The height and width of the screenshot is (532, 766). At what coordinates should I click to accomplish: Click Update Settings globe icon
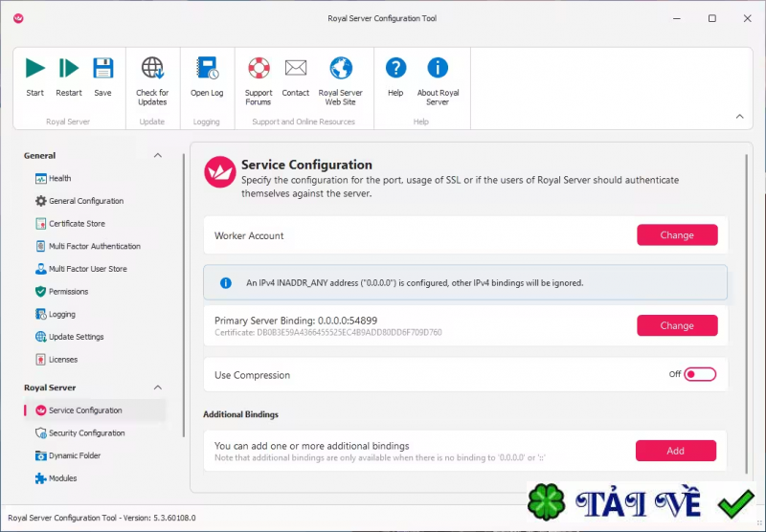[x=40, y=337]
